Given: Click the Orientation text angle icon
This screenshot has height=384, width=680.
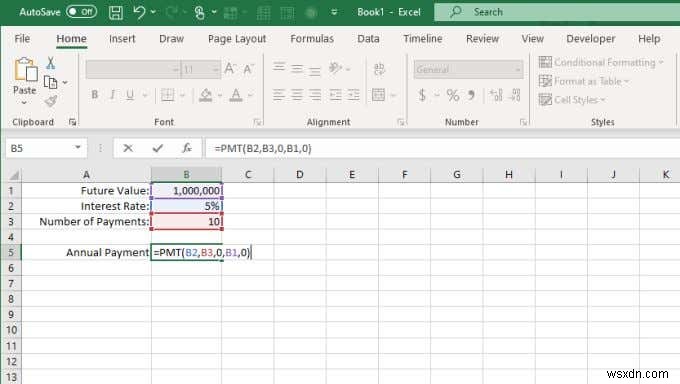Looking at the screenshot, I should [335, 68].
